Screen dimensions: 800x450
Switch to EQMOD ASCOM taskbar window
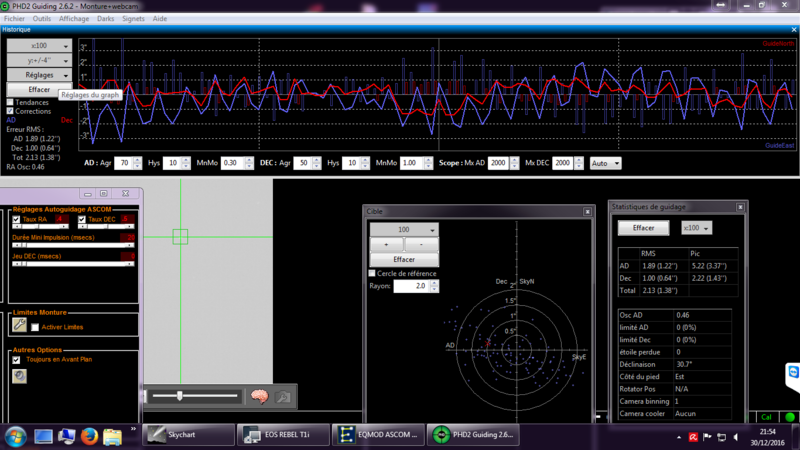coord(379,435)
